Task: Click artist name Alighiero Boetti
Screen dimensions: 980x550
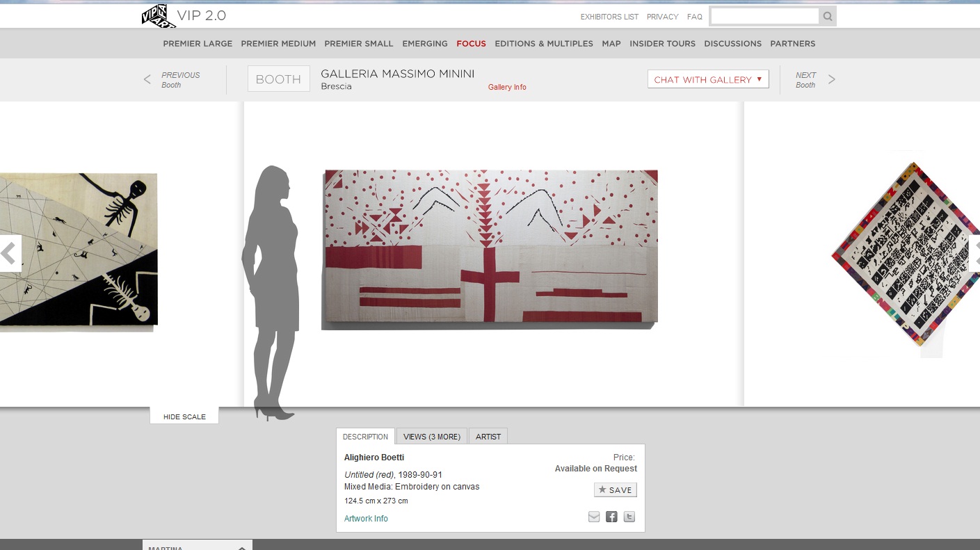Action: 374,458
